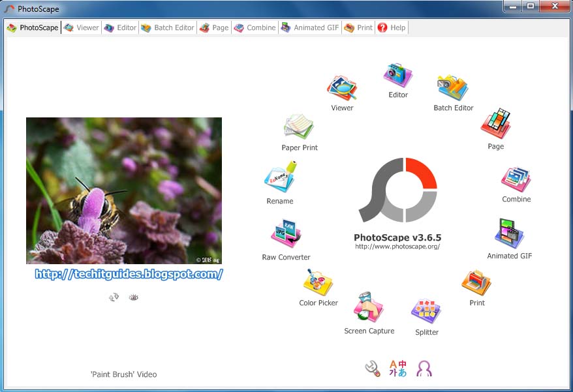
Task: Launch the Editor from the circle menu
Action: (397, 74)
